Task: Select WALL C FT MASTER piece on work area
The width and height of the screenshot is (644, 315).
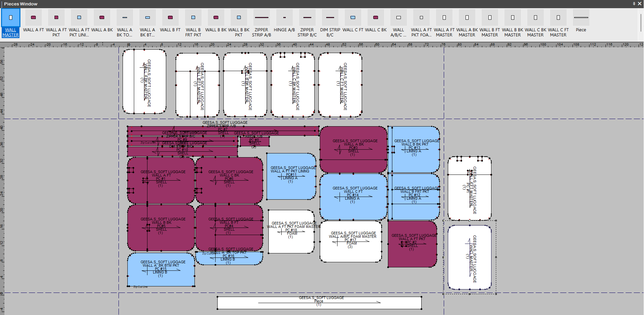Action: click(x=340, y=85)
